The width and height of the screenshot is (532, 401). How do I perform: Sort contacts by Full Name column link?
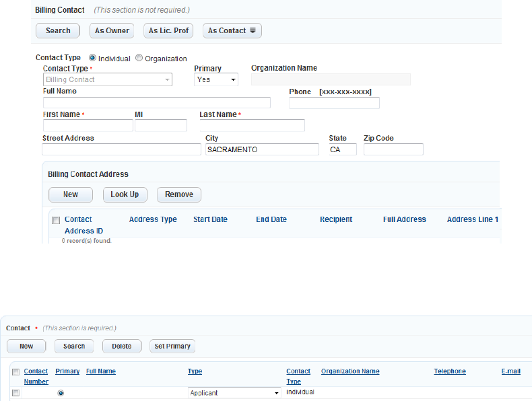pos(101,371)
